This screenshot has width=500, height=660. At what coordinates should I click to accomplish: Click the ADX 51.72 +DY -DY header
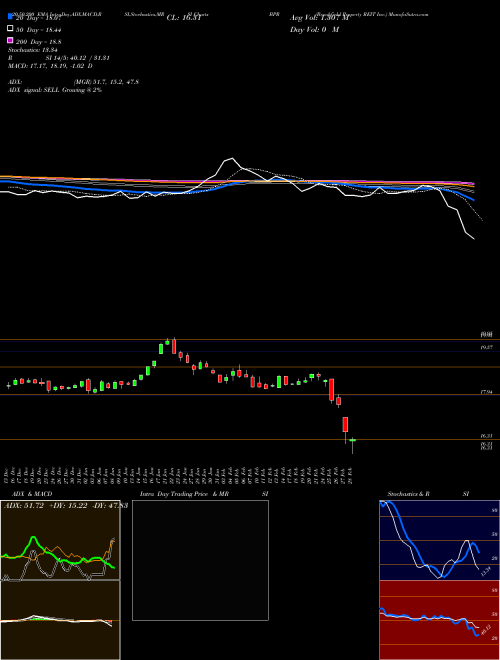click(66, 506)
